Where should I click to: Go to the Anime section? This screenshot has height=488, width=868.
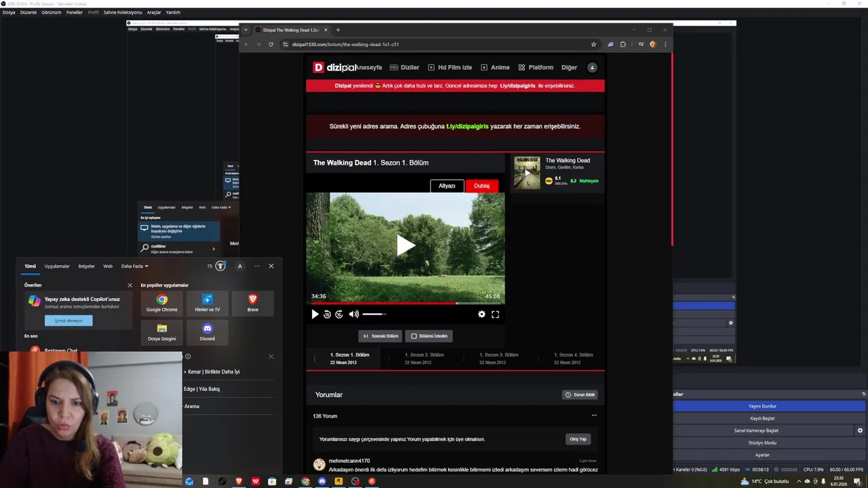click(x=495, y=67)
